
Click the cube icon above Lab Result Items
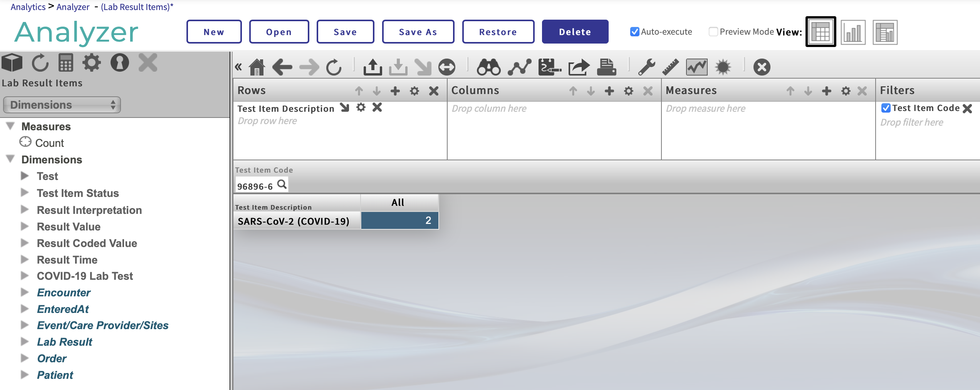pyautogui.click(x=12, y=63)
